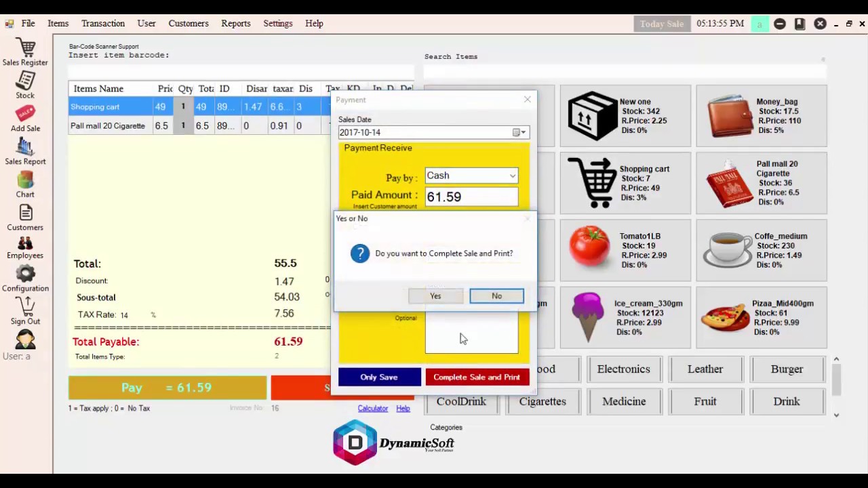Click the Paid Amount field

(x=471, y=197)
